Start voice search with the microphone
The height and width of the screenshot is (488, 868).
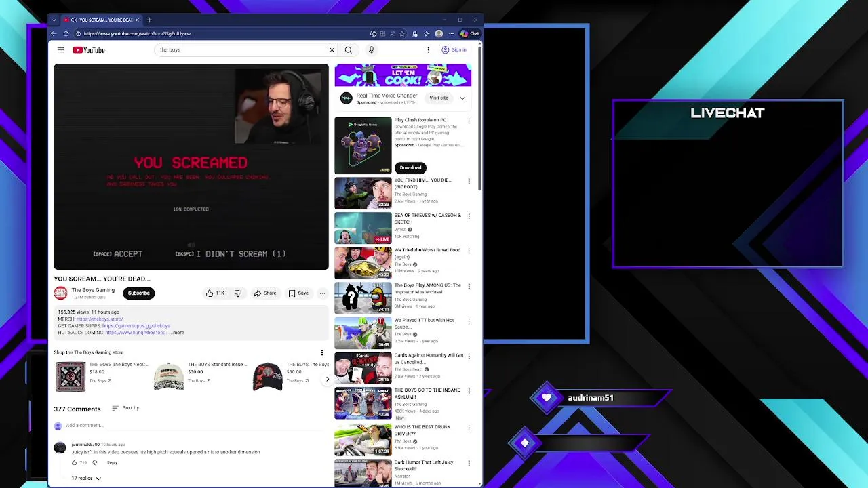click(x=371, y=49)
